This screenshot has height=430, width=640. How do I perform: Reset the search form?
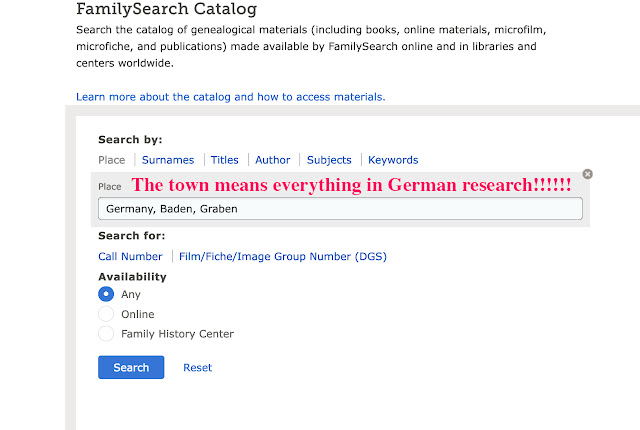click(x=198, y=368)
